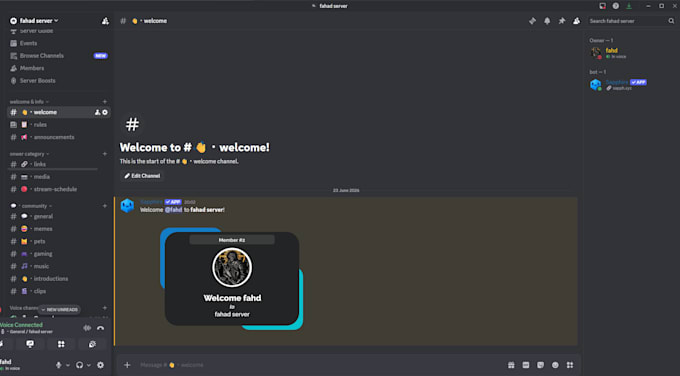Add a voice channel with plus icon
The width and height of the screenshot is (680, 376).
click(x=105, y=308)
